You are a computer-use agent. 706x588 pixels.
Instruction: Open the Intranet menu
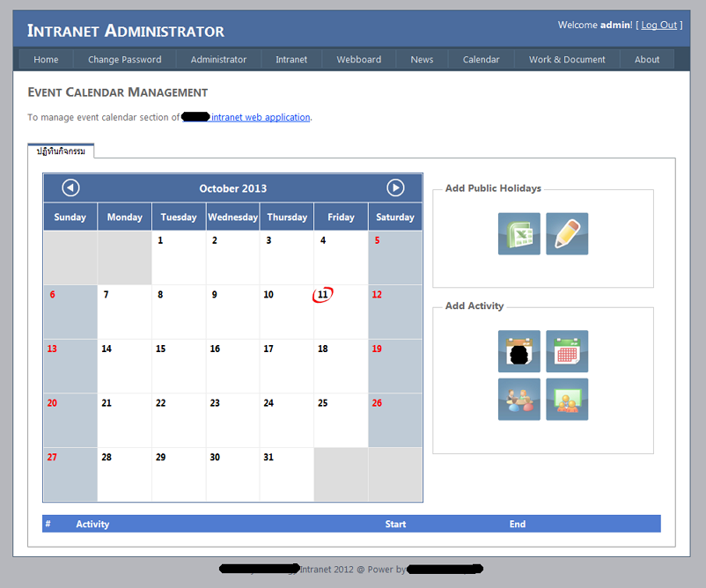coord(291,60)
